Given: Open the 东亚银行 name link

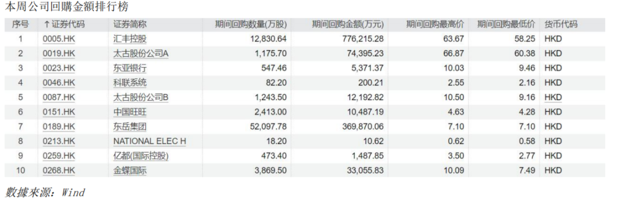Looking at the screenshot, I should pyautogui.click(x=130, y=68).
